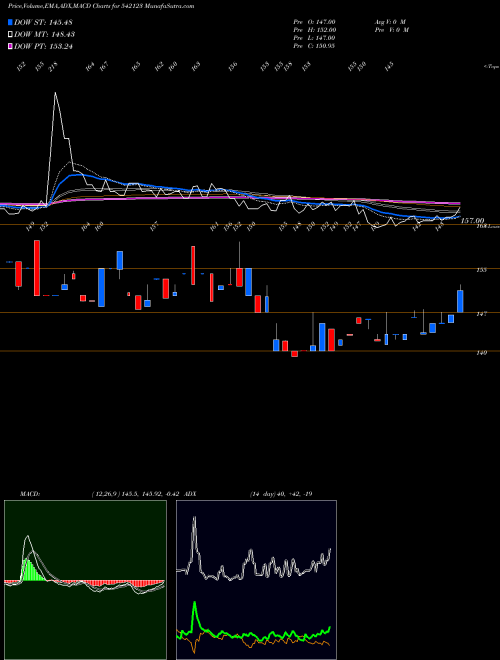Click the MACD panel heading

pos(29,493)
